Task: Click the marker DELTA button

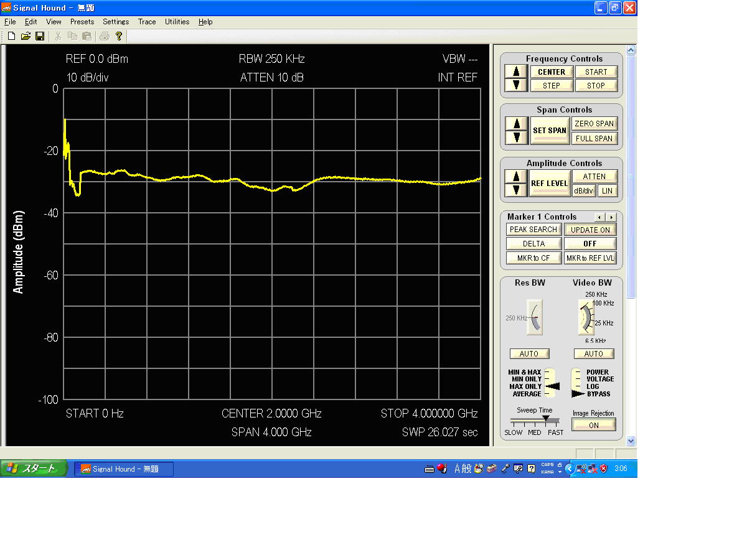Action: pyautogui.click(x=533, y=244)
